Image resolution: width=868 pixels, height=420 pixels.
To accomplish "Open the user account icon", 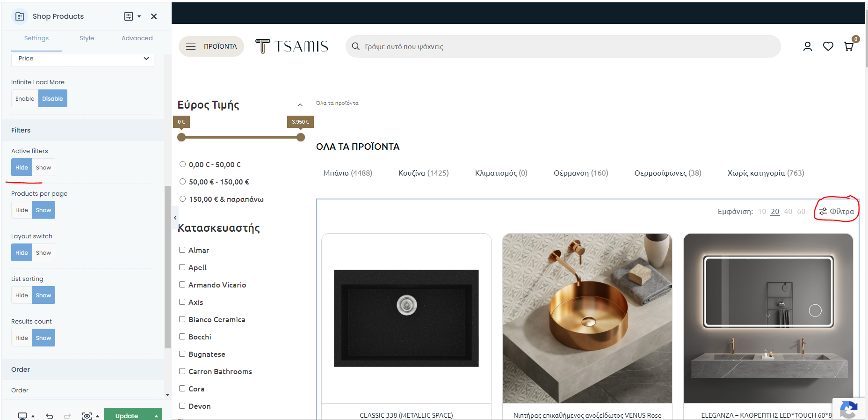I will [x=807, y=46].
